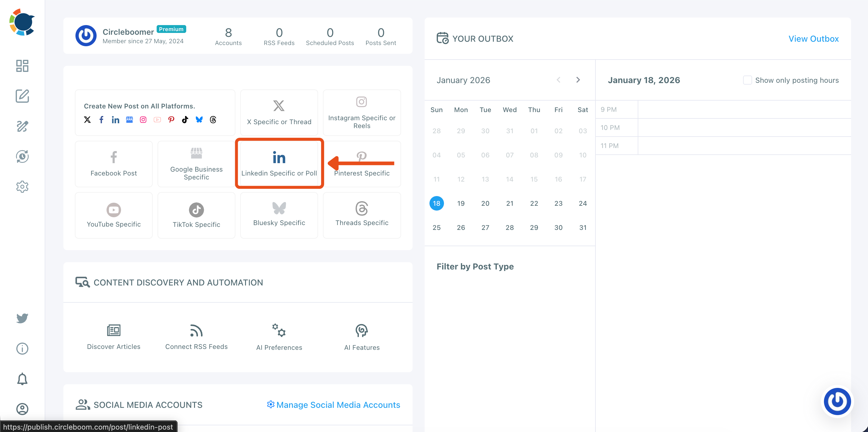Click the Instagram icon under Create New Post
Viewport: 868px width, 432px height.
click(x=143, y=120)
